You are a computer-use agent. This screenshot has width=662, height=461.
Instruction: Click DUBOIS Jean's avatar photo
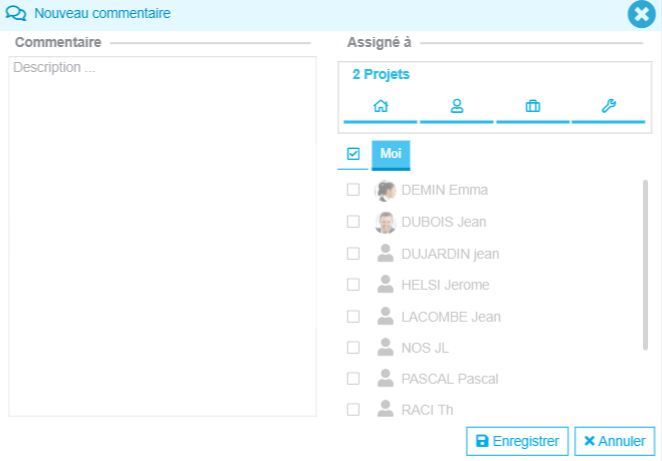pos(385,222)
